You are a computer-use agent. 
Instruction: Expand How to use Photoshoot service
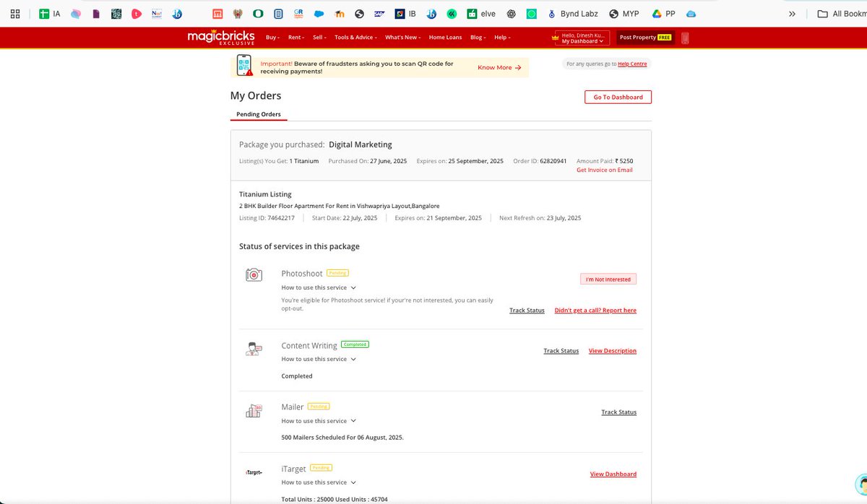[319, 287]
